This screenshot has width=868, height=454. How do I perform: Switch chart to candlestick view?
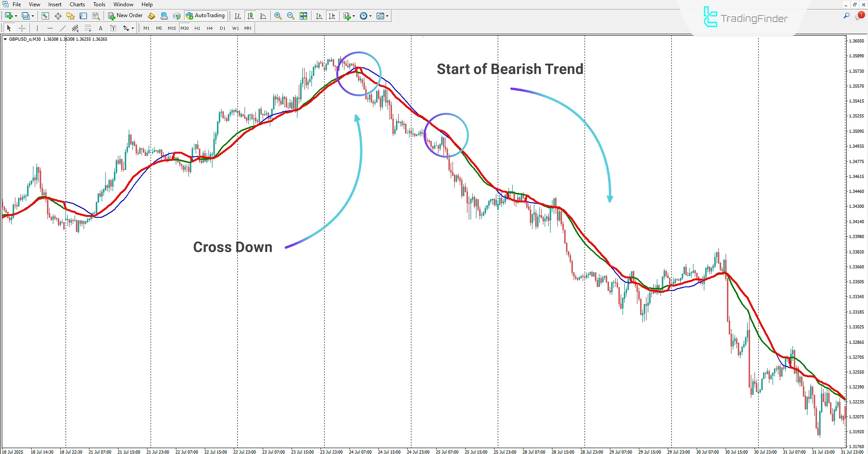click(250, 16)
